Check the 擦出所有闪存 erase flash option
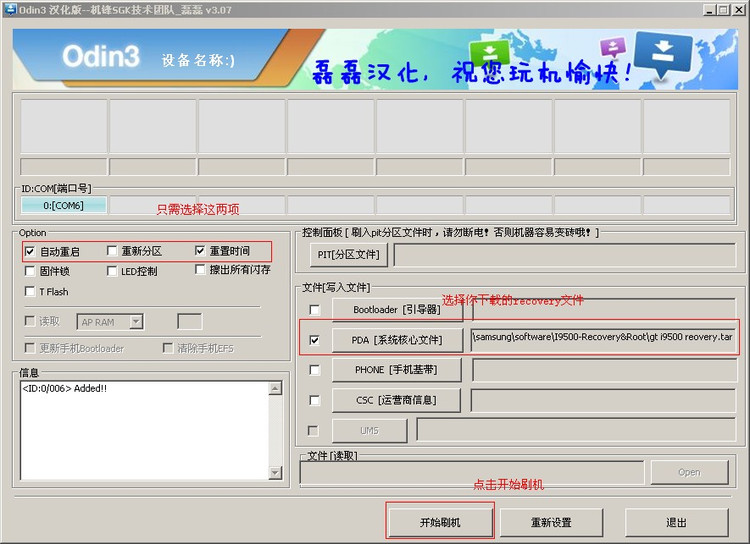 tap(200, 269)
